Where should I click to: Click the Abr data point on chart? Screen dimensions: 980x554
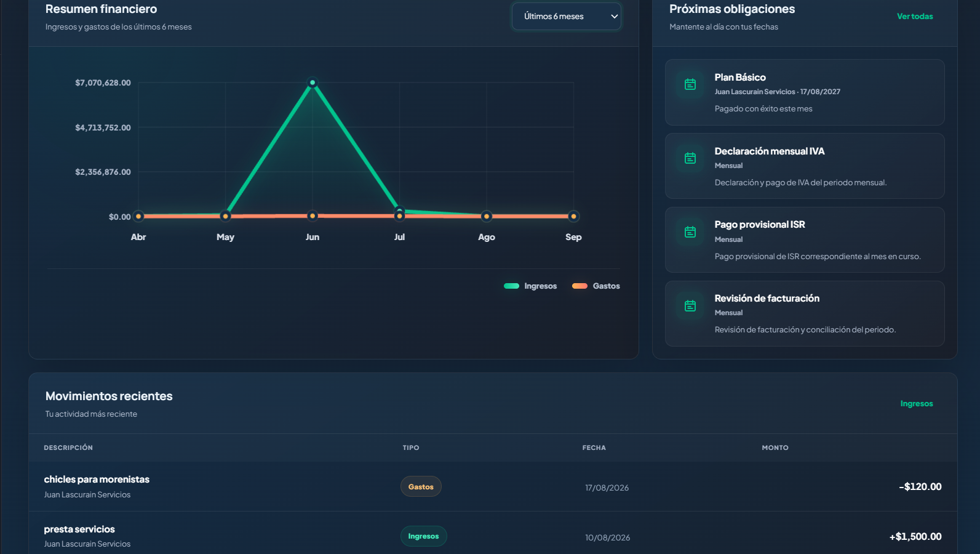pyautogui.click(x=138, y=216)
